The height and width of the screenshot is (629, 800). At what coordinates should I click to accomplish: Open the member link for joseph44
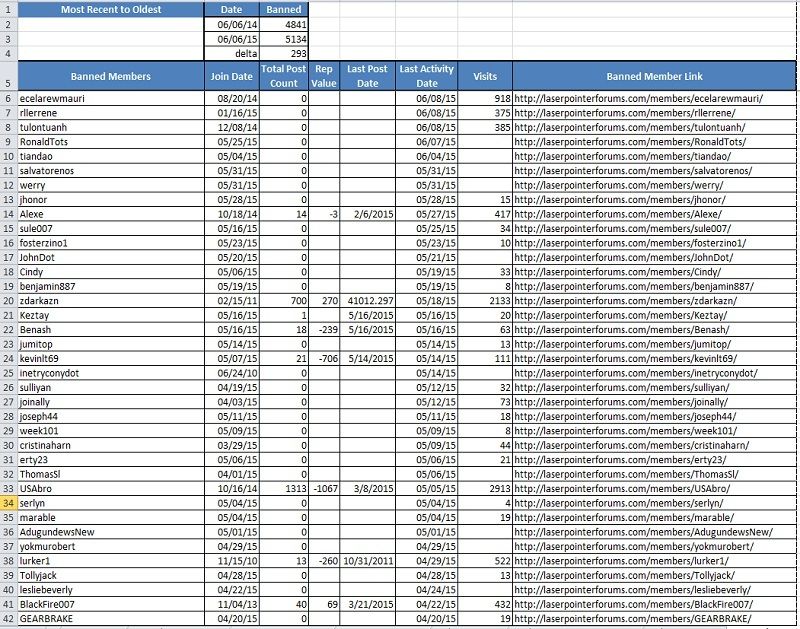(x=625, y=416)
